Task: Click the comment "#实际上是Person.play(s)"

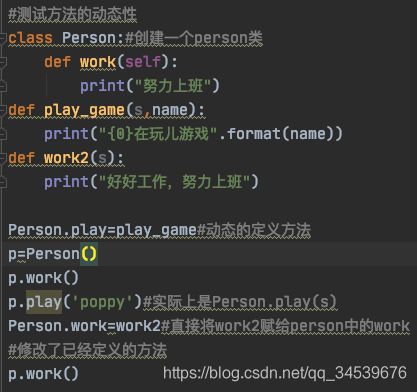Action: 240,302
